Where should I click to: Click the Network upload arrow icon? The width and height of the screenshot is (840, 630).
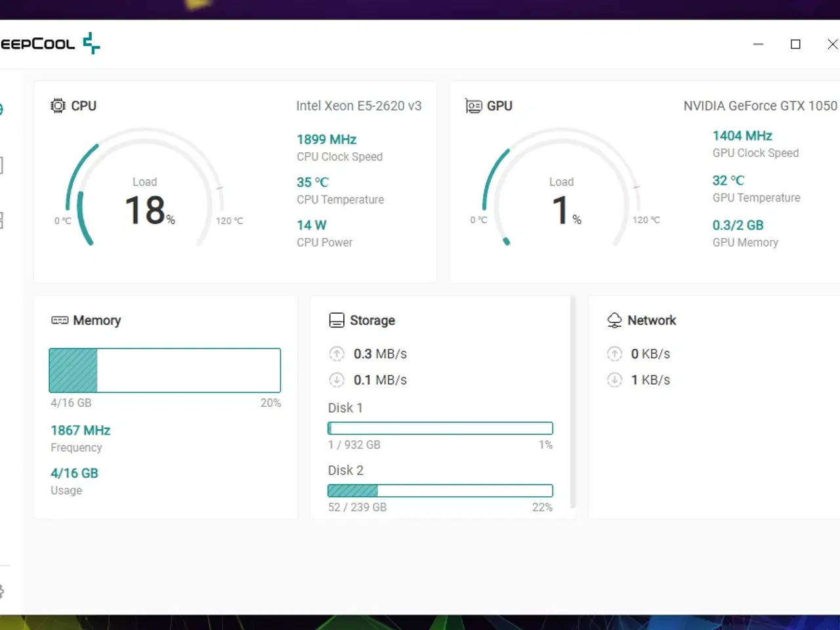tap(614, 354)
